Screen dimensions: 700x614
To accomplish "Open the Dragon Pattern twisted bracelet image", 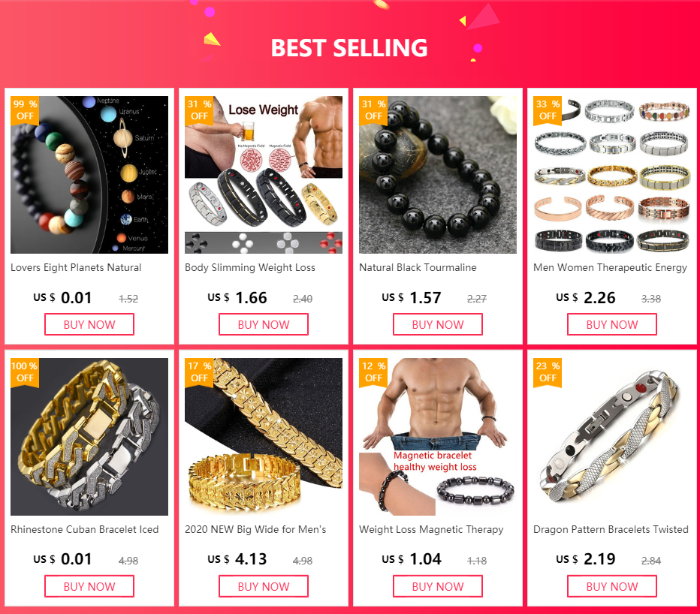I will 611,436.
